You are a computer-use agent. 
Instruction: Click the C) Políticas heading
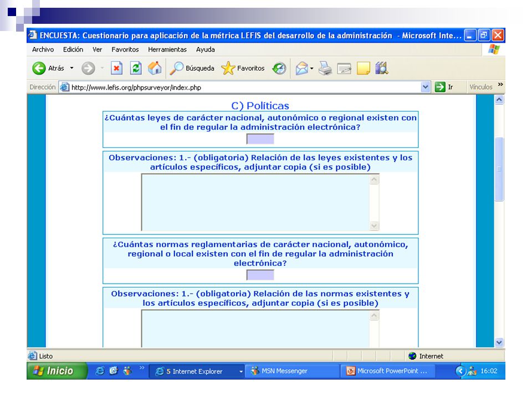pyautogui.click(x=260, y=106)
